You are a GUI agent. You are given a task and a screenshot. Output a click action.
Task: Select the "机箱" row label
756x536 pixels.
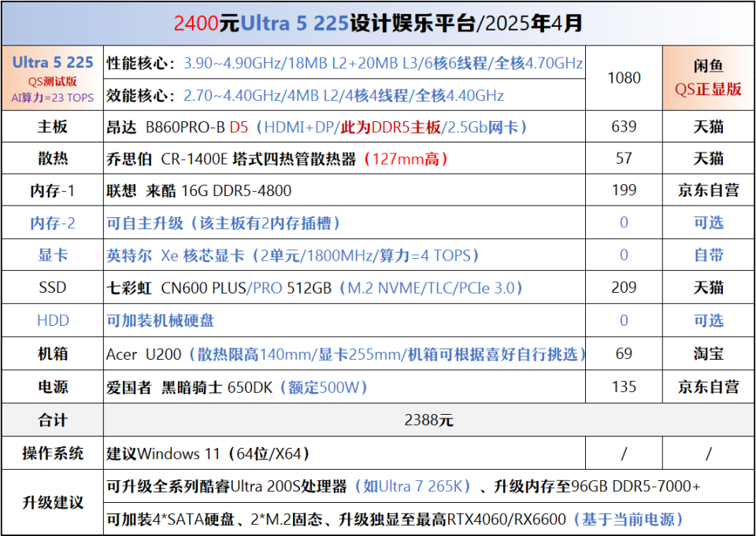click(53, 354)
